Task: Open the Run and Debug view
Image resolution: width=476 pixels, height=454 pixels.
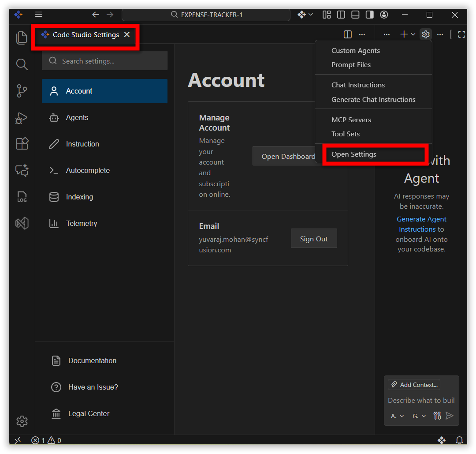Action: click(x=22, y=118)
